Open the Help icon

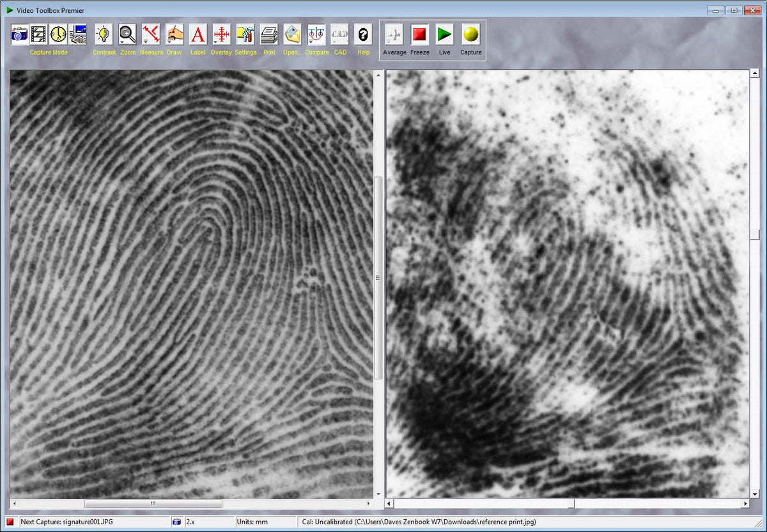363,34
